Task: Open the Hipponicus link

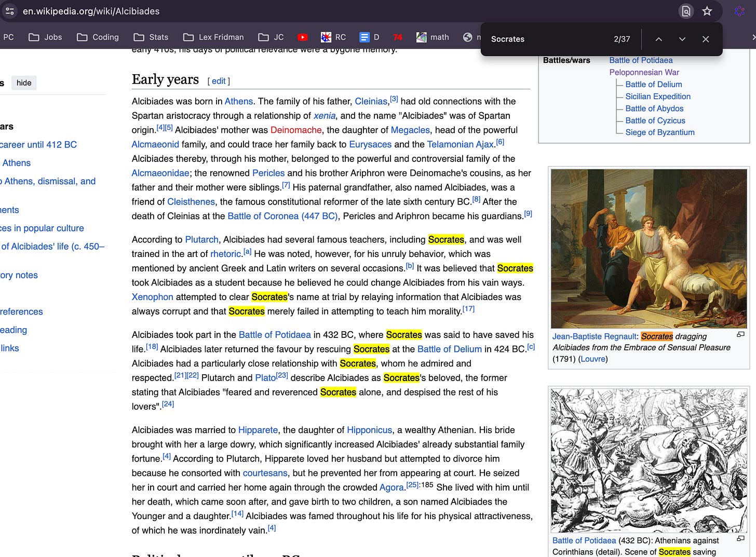Action: pos(369,430)
